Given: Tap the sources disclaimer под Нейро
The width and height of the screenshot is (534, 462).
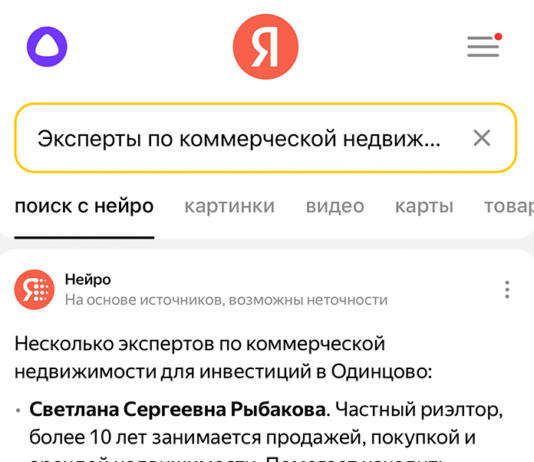Looking at the screenshot, I should point(226,300).
